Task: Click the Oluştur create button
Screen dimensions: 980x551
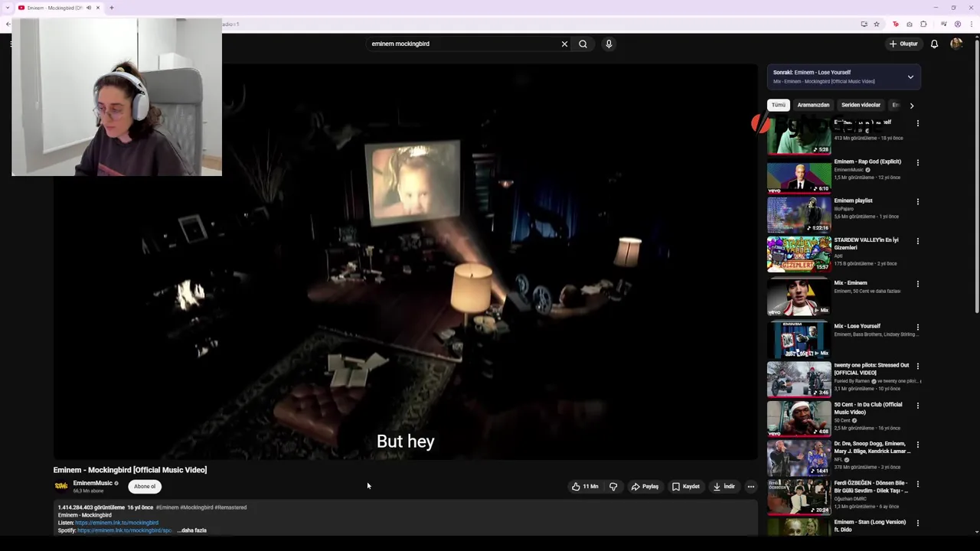Action: point(903,44)
